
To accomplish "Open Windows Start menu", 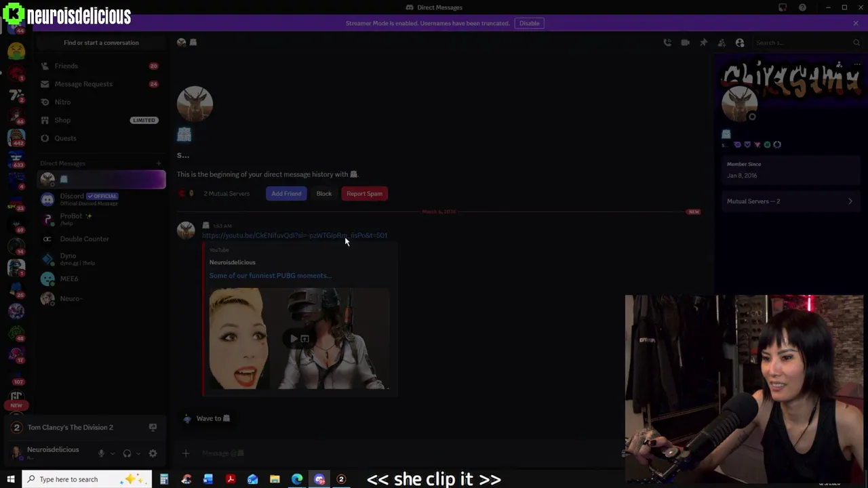I will [x=11, y=479].
